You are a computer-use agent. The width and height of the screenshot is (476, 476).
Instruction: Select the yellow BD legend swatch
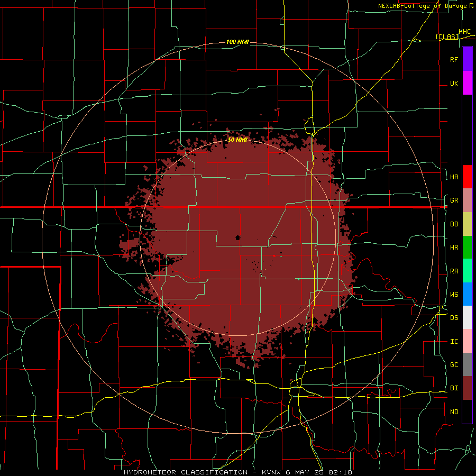pyautogui.click(x=467, y=224)
